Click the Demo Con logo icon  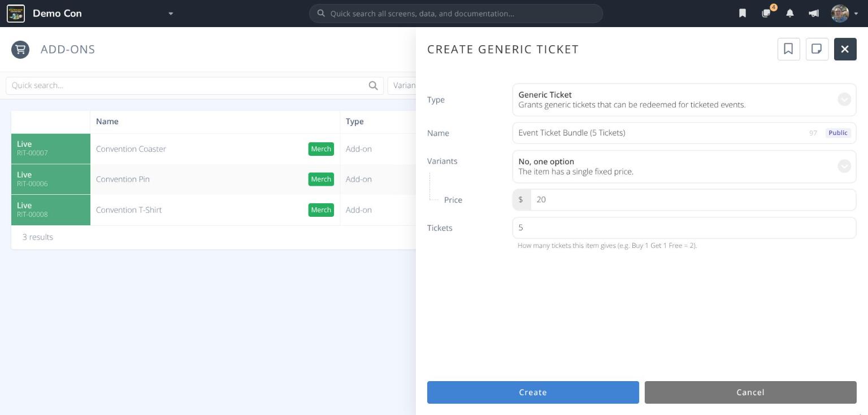point(16,14)
